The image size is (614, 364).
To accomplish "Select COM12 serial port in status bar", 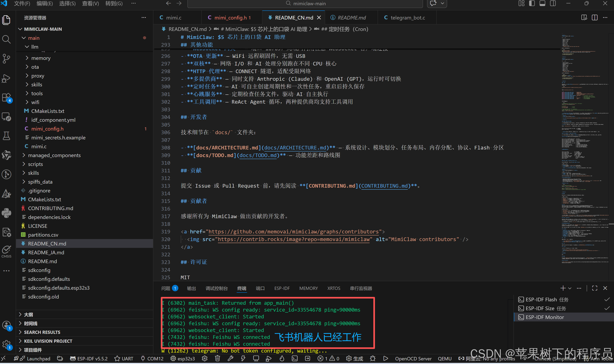I will 152,359.
